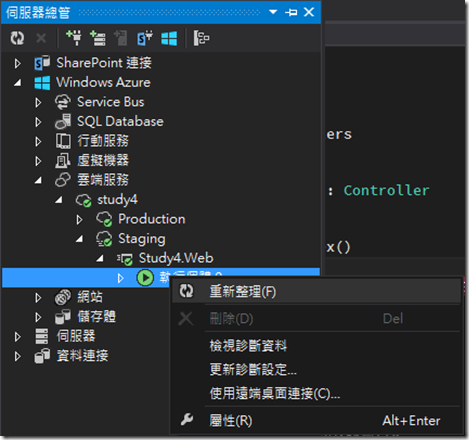Click the 雲端服務 cloud icon
The width and height of the screenshot is (469, 440).
tap(63, 180)
